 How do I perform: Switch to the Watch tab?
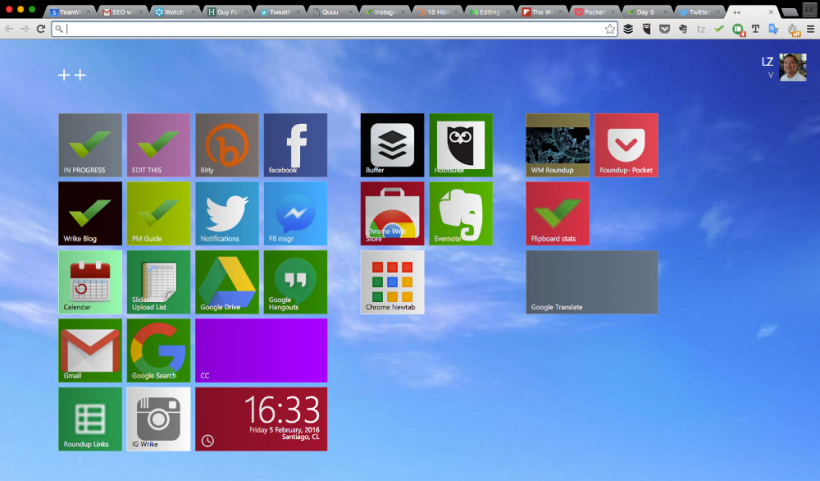tap(175, 12)
